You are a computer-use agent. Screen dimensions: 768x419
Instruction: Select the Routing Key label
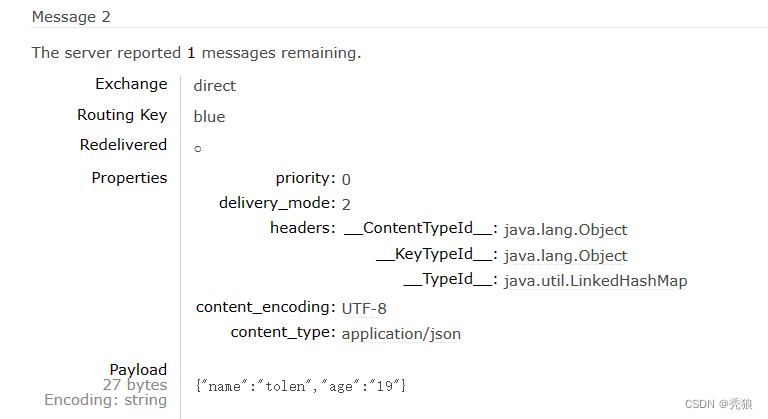pos(122,115)
